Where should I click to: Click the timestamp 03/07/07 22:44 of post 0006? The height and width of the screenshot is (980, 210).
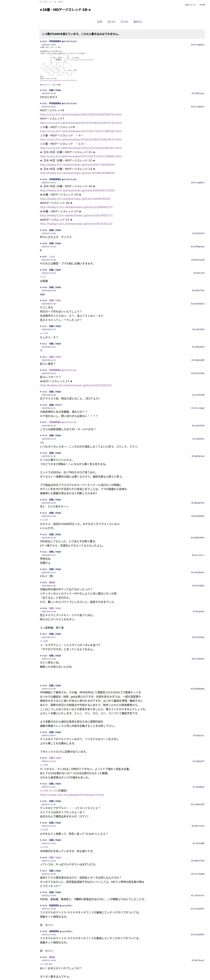(x=48, y=246)
